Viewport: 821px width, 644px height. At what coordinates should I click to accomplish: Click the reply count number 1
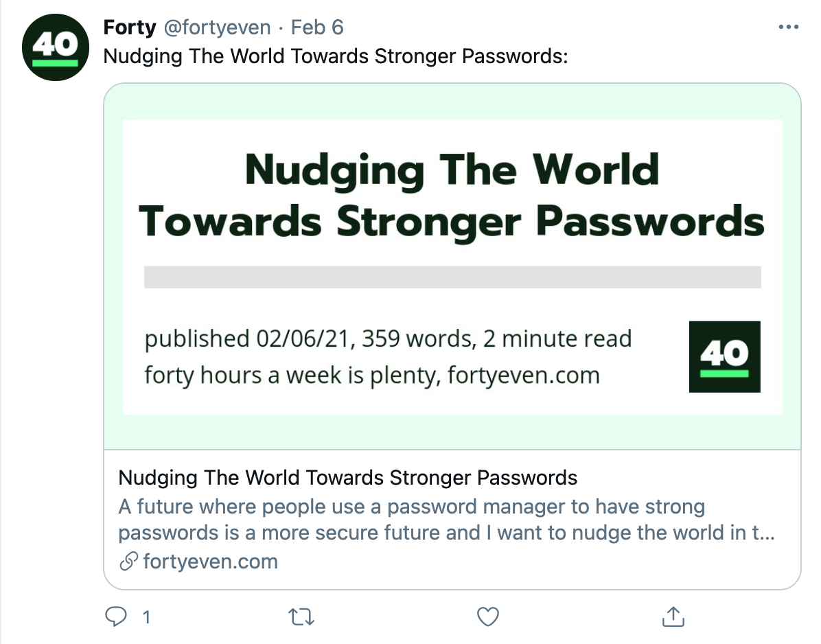tap(147, 617)
